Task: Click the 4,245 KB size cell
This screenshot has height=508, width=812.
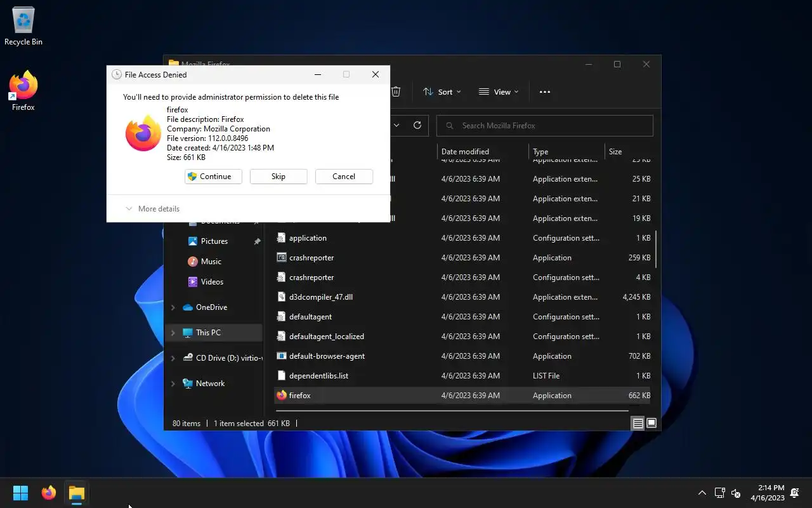Action: pyautogui.click(x=636, y=297)
